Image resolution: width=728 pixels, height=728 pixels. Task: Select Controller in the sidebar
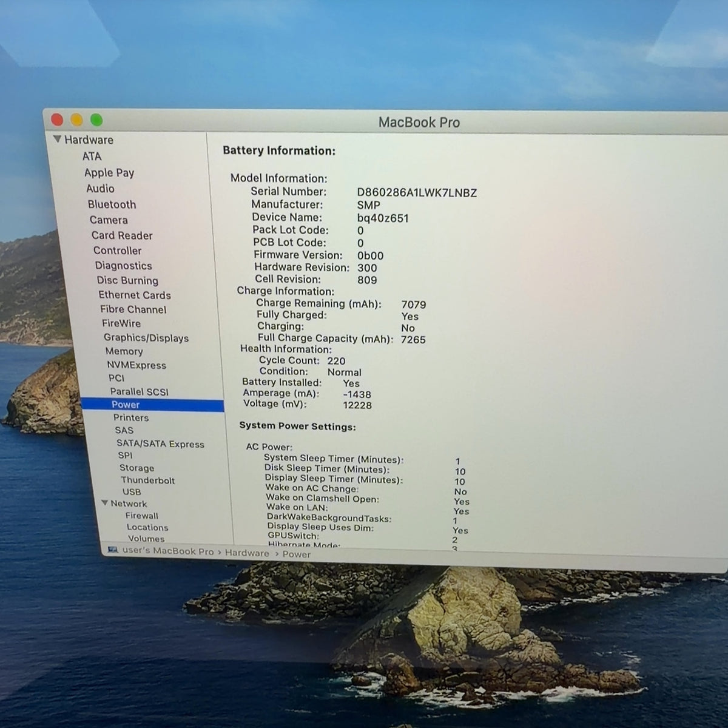(117, 251)
